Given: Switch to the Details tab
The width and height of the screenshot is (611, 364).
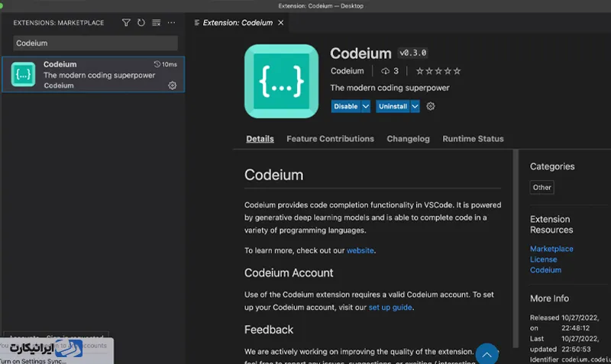Looking at the screenshot, I should (x=260, y=139).
